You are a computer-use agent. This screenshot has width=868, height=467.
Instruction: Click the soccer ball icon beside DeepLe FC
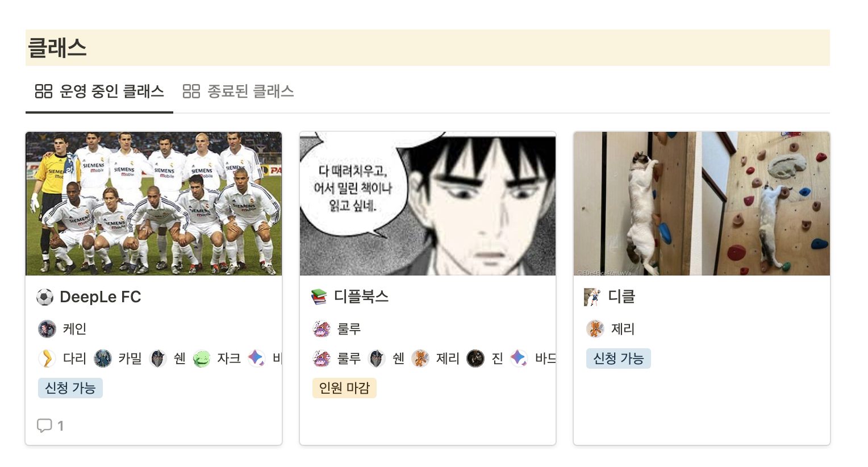(45, 297)
